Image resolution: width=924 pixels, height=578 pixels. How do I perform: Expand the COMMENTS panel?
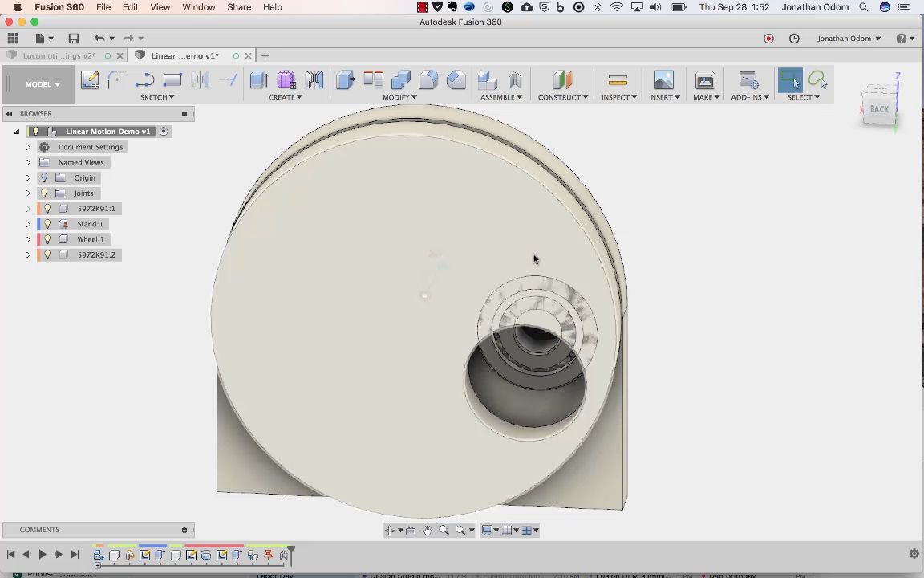(x=184, y=530)
